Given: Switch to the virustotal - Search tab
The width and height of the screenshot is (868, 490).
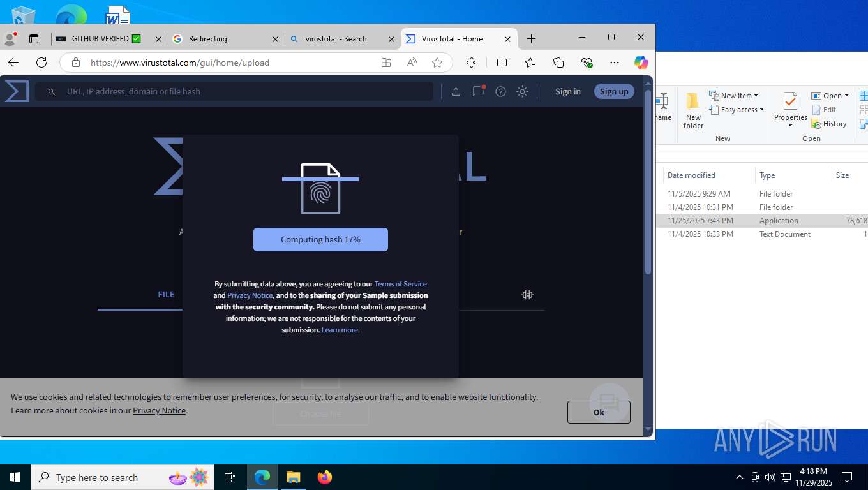Looking at the screenshot, I should point(342,39).
